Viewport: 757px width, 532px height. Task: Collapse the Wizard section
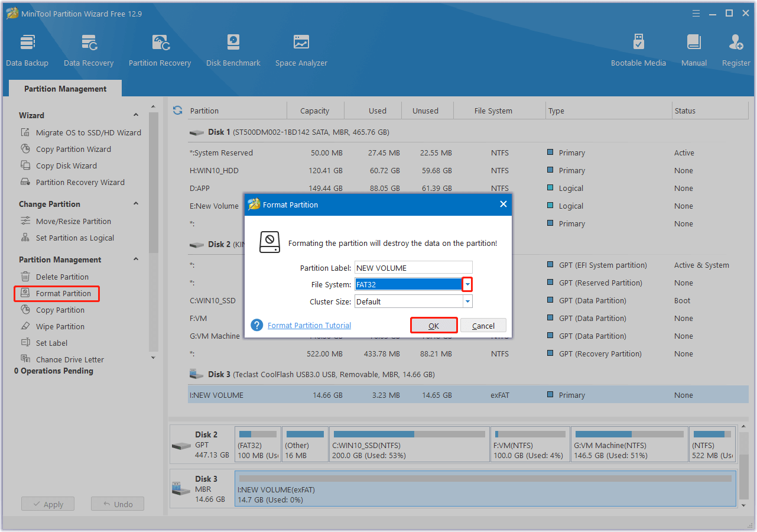136,115
